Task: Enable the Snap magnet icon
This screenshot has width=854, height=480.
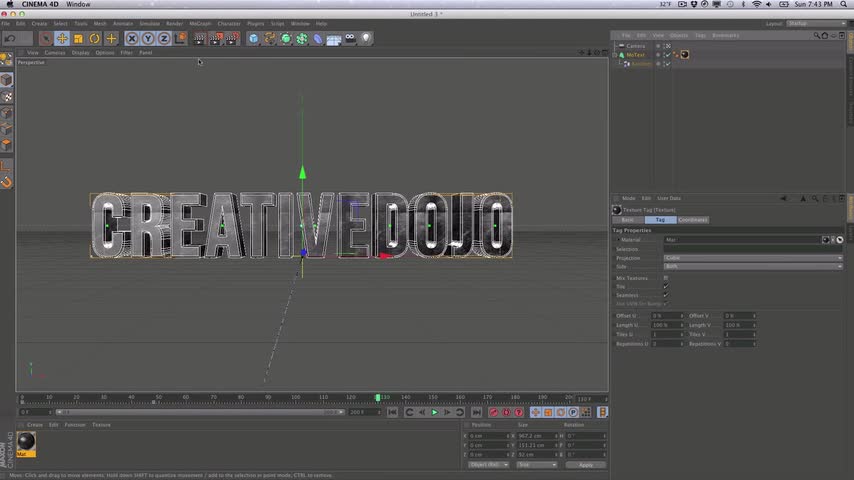Action: (7, 183)
